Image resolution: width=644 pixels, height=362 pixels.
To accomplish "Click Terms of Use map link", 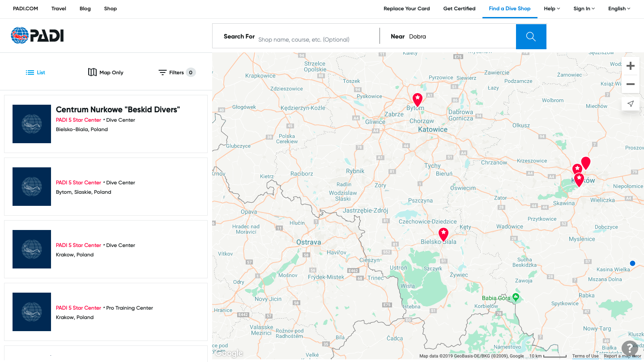I will coord(585,356).
